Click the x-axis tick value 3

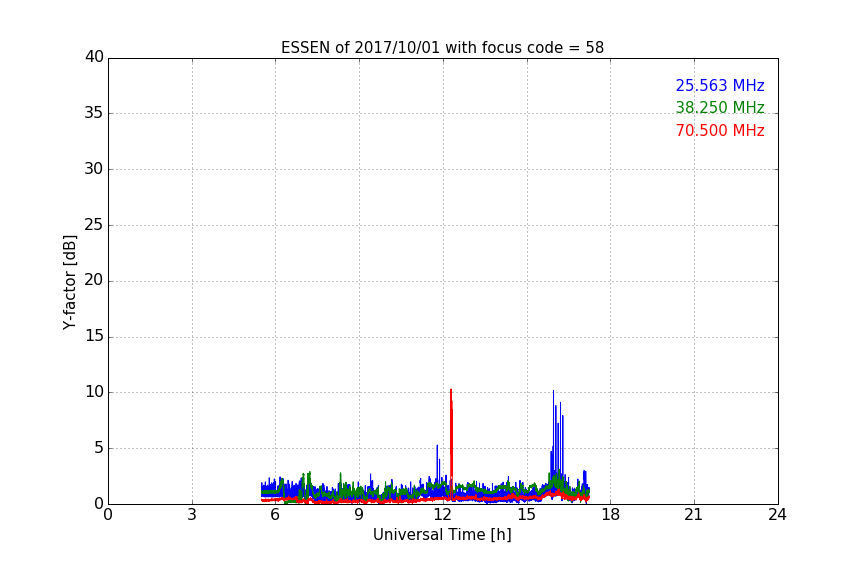[192, 515]
